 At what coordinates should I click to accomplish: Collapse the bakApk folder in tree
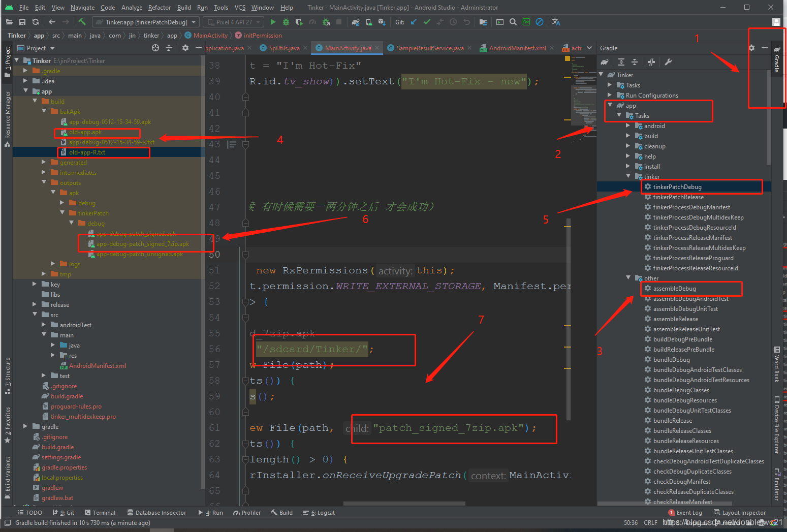pos(44,111)
